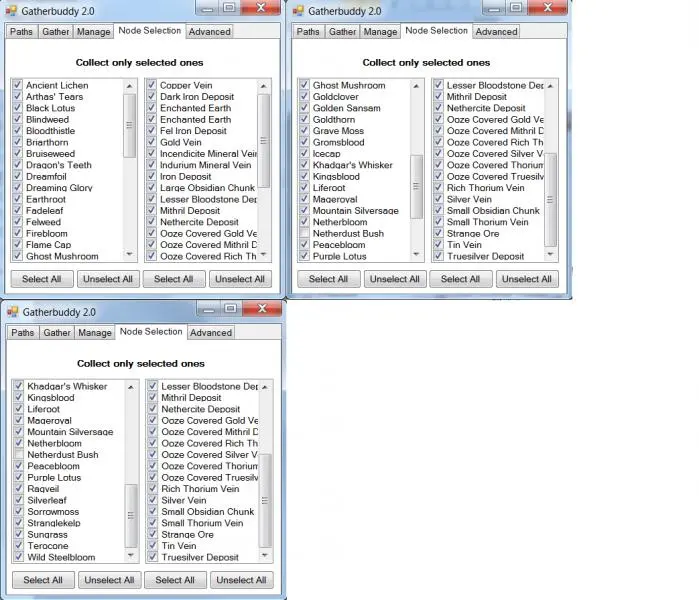
Task: Click Gatherbuddy app icon in Ancient Lichen window title
Action: coord(11,11)
